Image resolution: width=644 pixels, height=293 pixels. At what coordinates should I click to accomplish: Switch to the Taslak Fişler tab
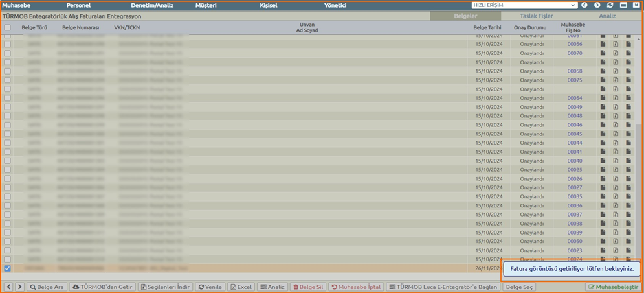coord(537,16)
